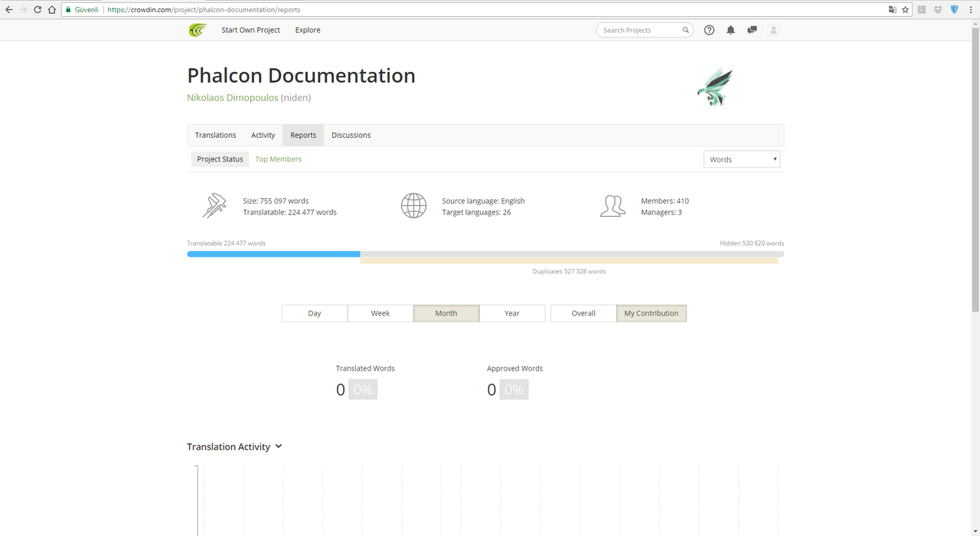Viewport: 980px width, 536px height.
Task: Select the Day period toggle
Action: click(x=315, y=313)
